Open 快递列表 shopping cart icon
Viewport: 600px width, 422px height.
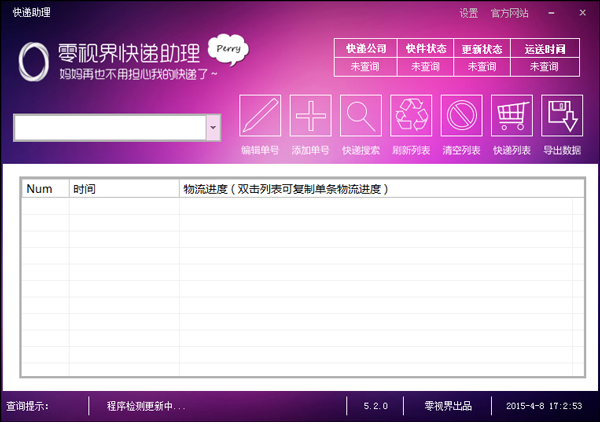tap(511, 115)
